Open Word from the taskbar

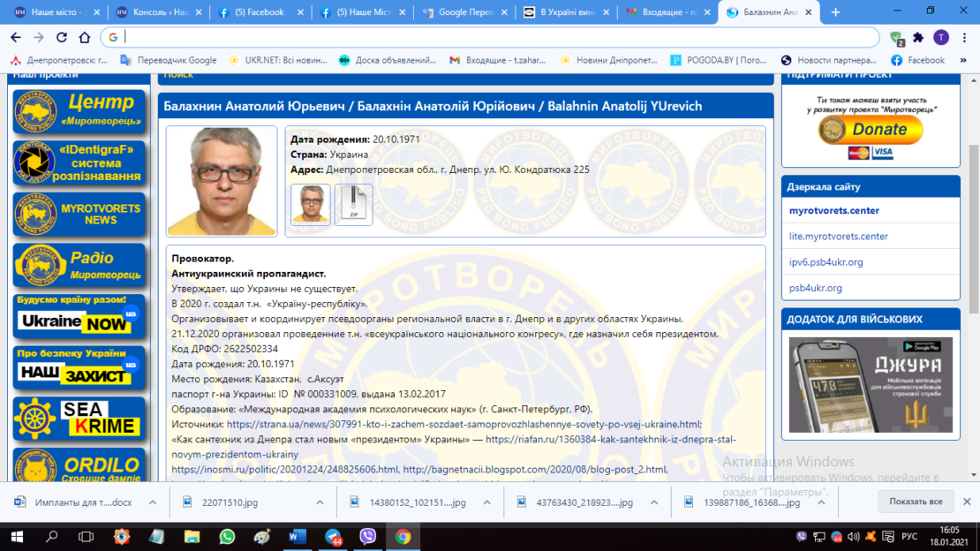pyautogui.click(x=298, y=537)
